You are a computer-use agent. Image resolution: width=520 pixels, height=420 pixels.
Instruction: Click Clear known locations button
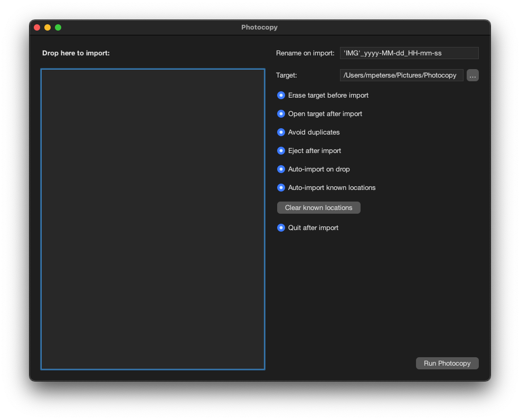click(x=318, y=208)
